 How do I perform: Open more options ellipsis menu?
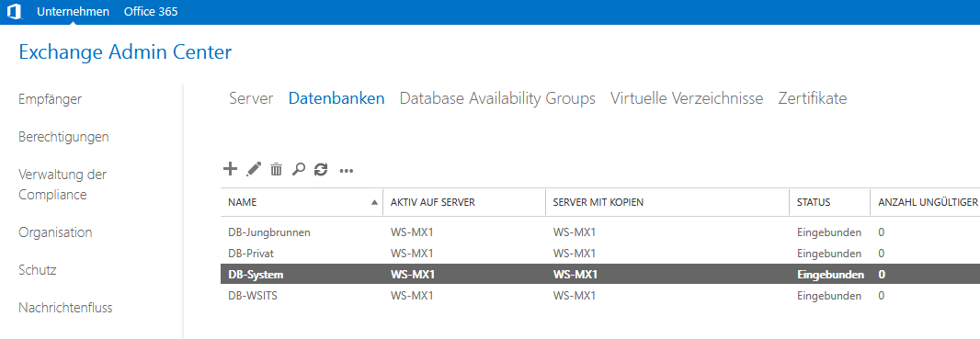click(x=347, y=171)
